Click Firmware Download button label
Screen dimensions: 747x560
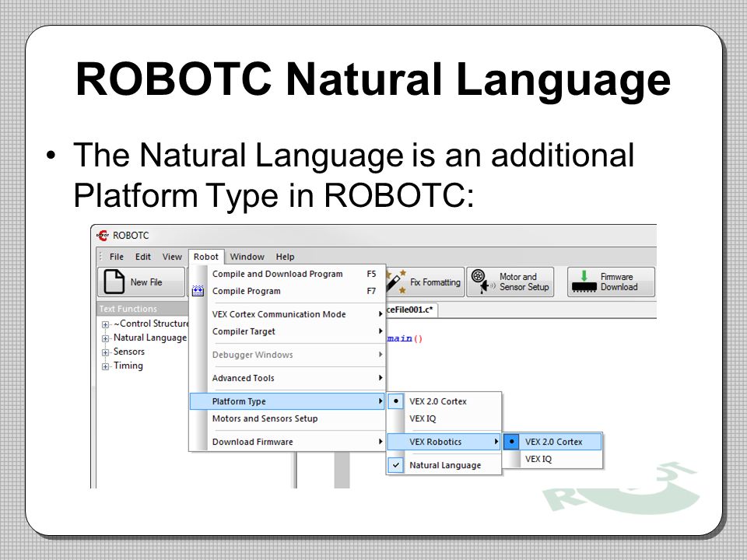619,282
